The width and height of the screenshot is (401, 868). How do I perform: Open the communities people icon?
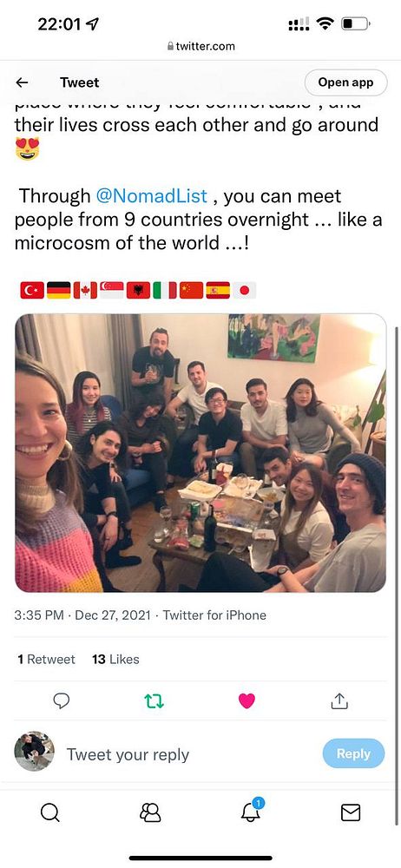point(150,812)
